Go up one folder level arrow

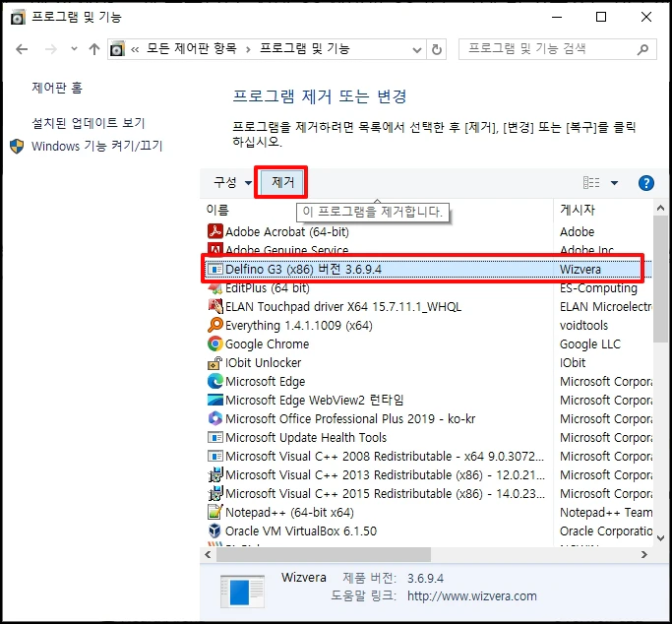pos(94,49)
